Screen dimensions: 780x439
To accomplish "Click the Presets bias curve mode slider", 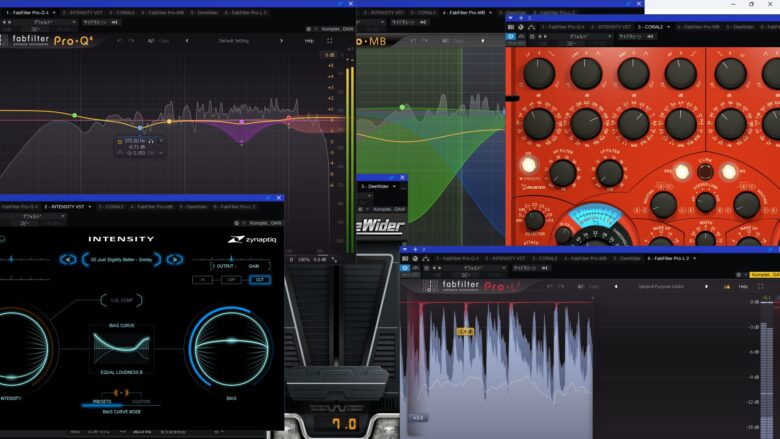I will click(99, 404).
